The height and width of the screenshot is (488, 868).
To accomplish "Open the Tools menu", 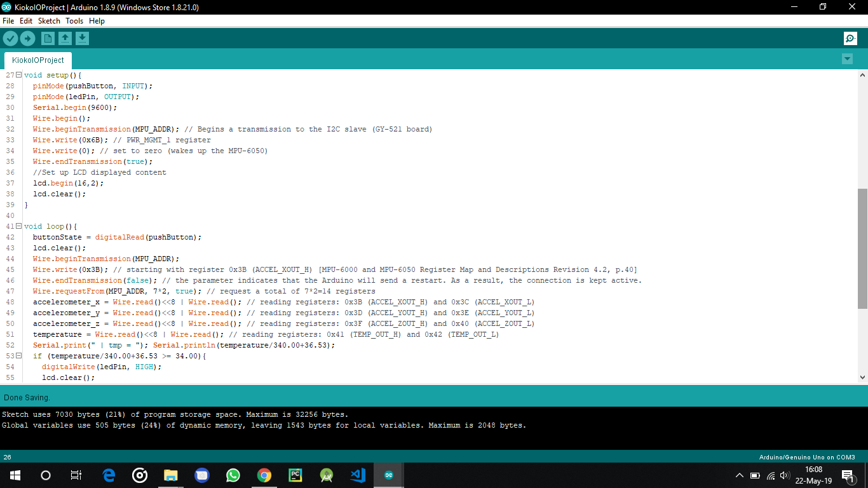I will tap(74, 21).
